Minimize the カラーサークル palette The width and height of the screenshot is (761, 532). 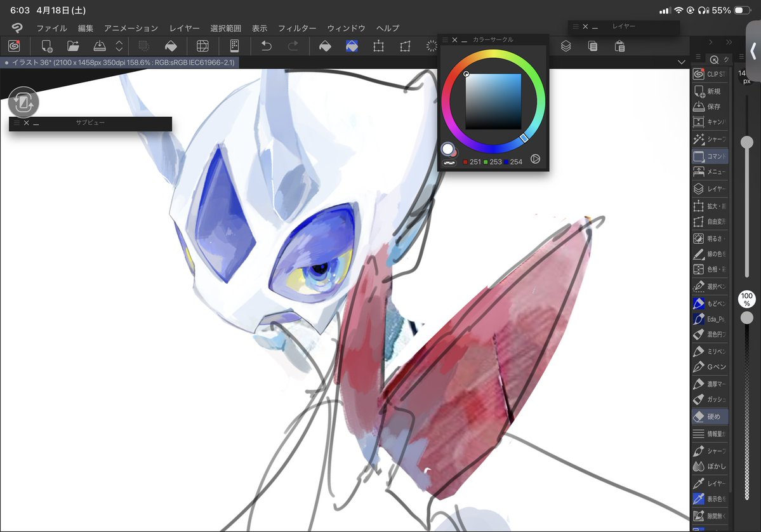pyautogui.click(x=465, y=40)
